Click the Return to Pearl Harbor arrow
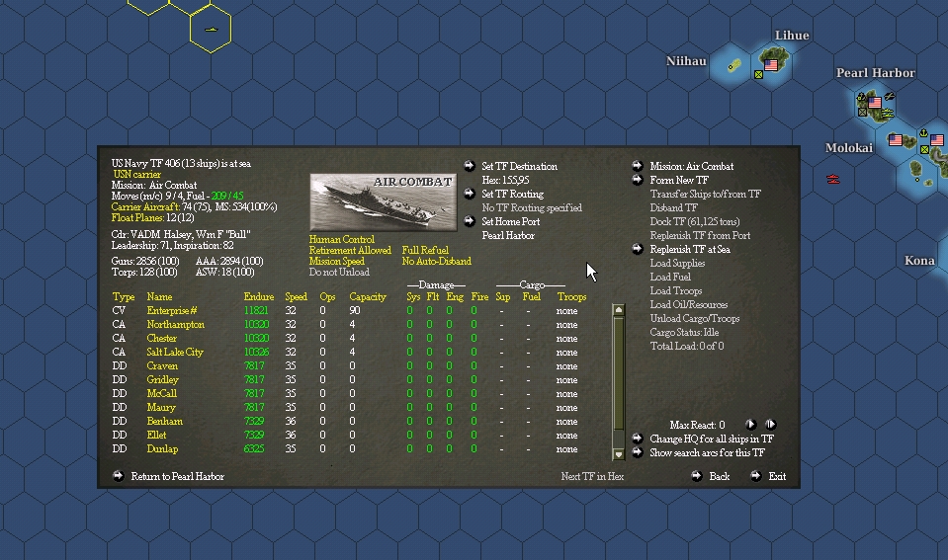Screen dimensions: 948x560 [x=118, y=476]
